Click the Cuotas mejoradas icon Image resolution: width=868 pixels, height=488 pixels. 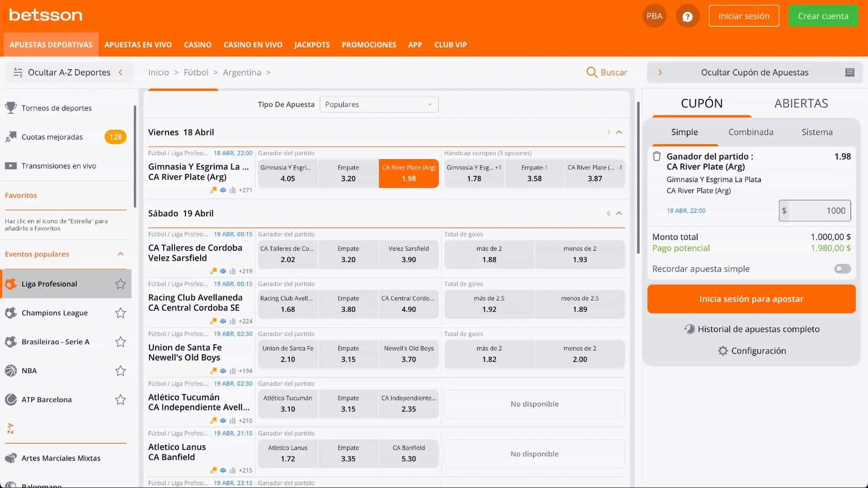11,137
